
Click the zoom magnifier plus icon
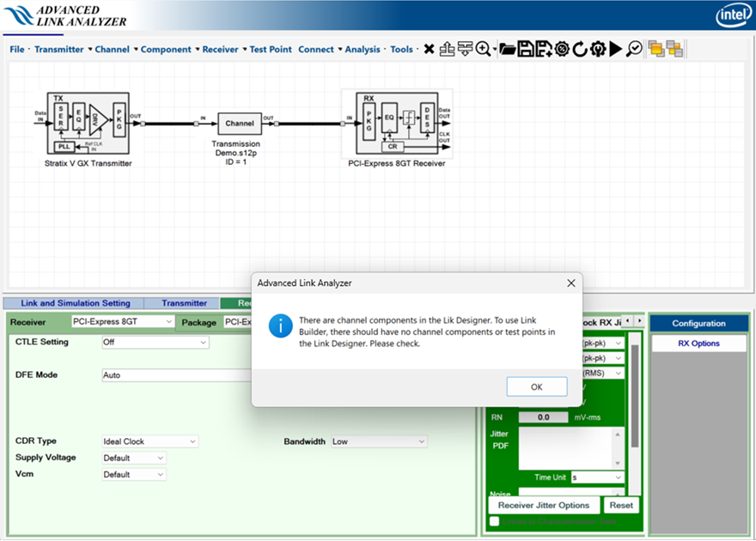point(484,50)
